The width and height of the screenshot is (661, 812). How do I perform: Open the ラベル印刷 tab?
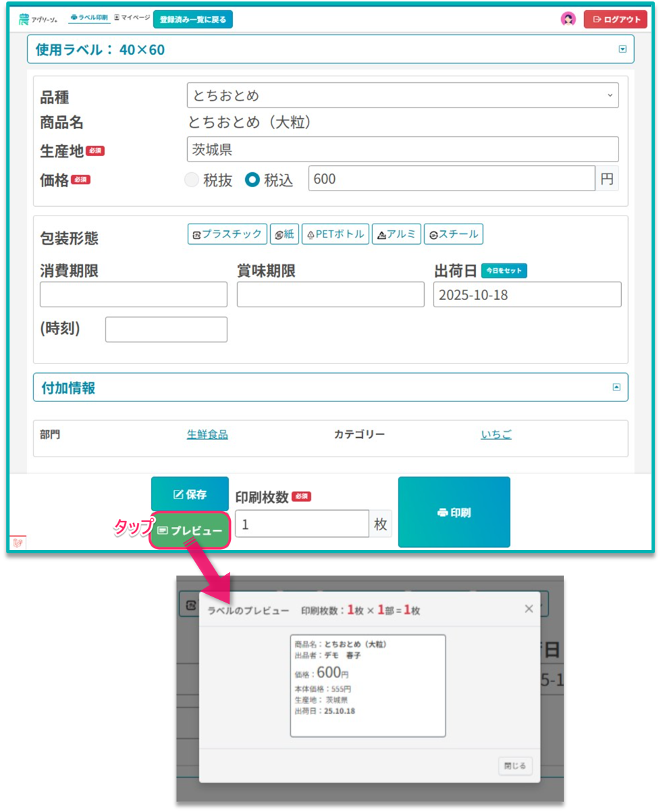coord(88,18)
